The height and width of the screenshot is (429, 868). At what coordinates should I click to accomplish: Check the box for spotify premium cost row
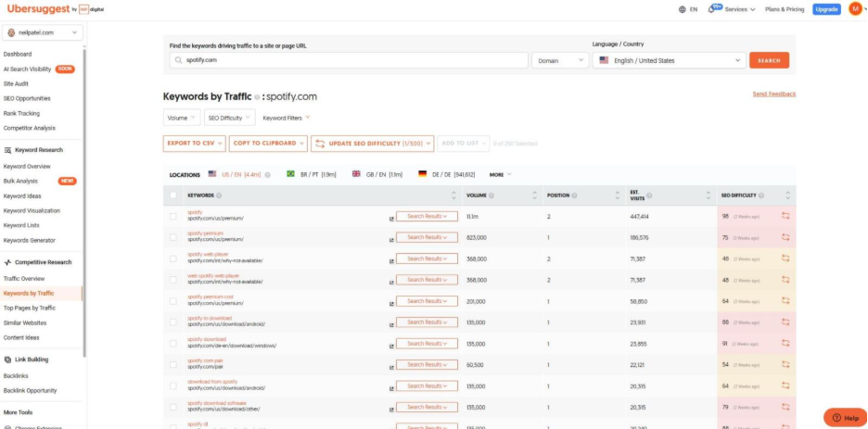coord(173,301)
